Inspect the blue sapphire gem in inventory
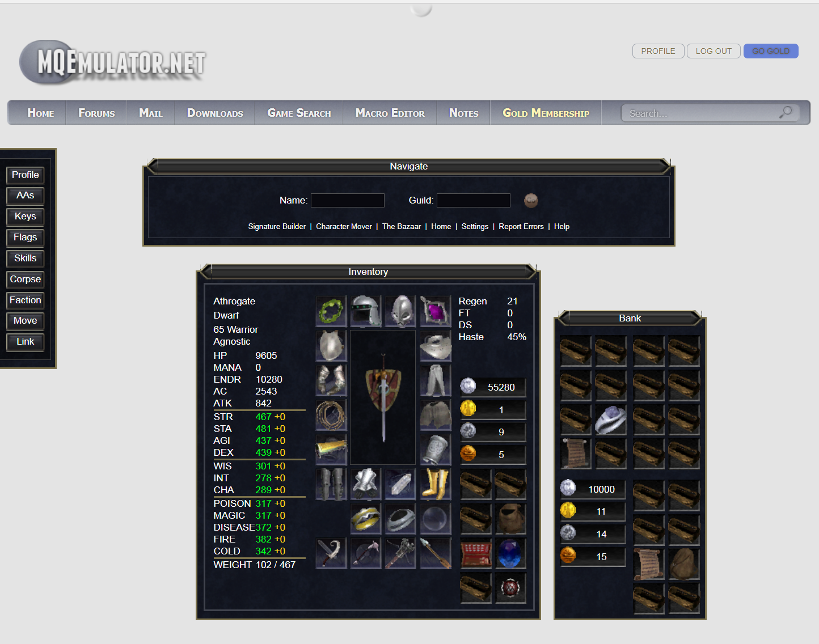This screenshot has height=644, width=819. 510,553
